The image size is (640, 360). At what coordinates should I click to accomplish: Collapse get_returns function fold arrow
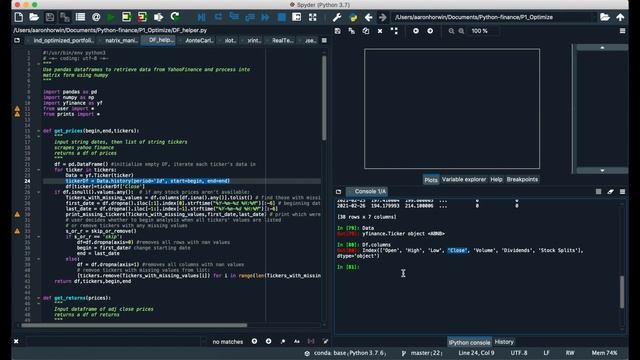coord(39,298)
